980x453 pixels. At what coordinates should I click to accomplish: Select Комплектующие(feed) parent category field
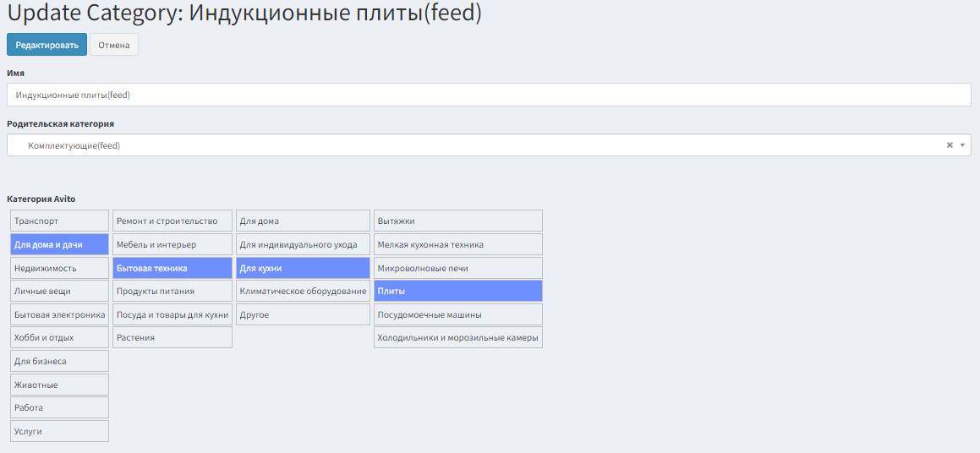click(489, 145)
